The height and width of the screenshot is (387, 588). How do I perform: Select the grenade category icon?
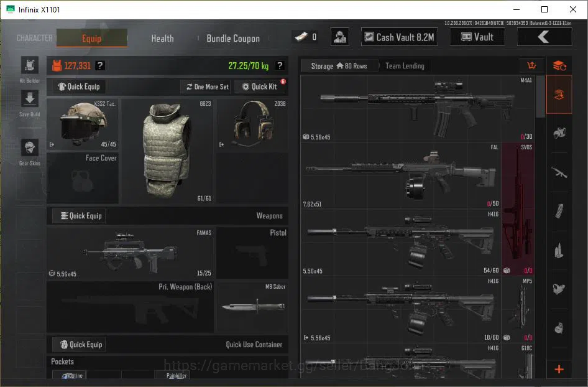[x=559, y=328]
